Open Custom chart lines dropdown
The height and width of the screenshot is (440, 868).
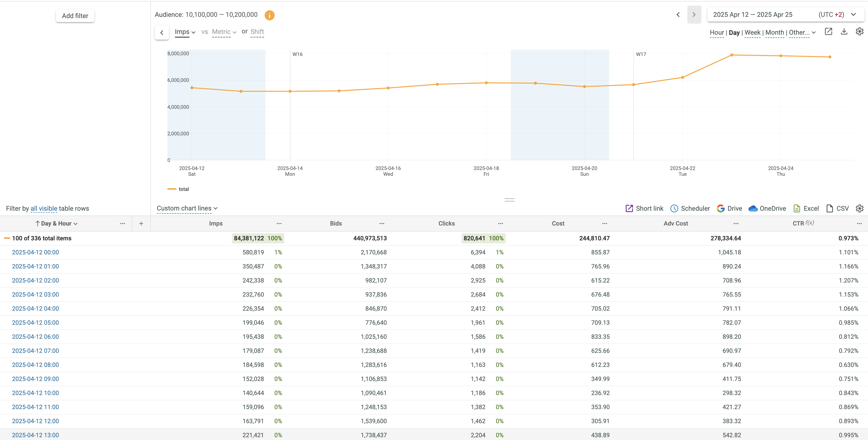click(x=187, y=208)
